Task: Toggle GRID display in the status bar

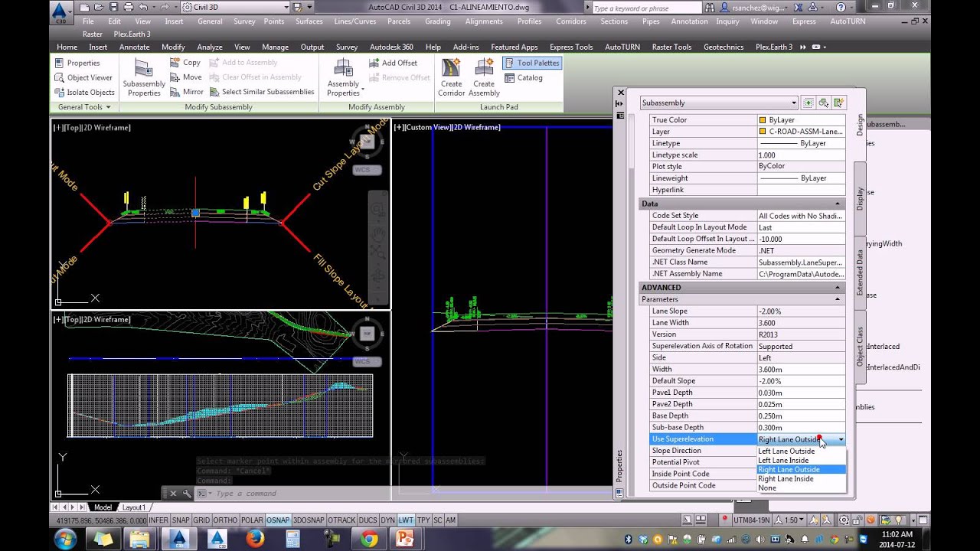Action: 201,520
